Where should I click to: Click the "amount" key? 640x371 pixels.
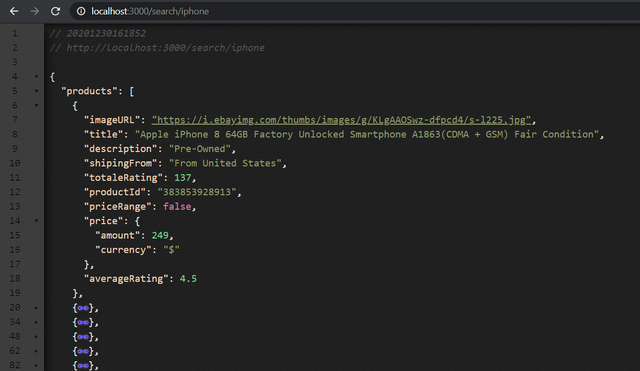(x=118, y=235)
